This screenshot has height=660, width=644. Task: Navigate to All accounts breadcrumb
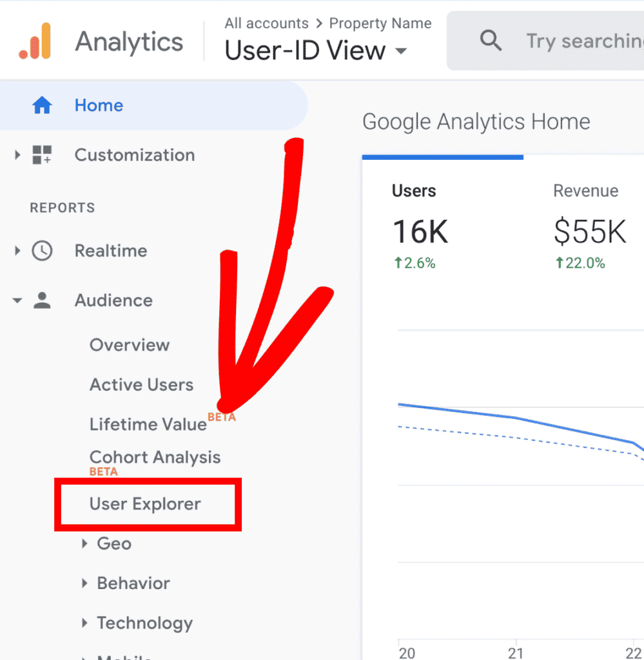pos(266,23)
